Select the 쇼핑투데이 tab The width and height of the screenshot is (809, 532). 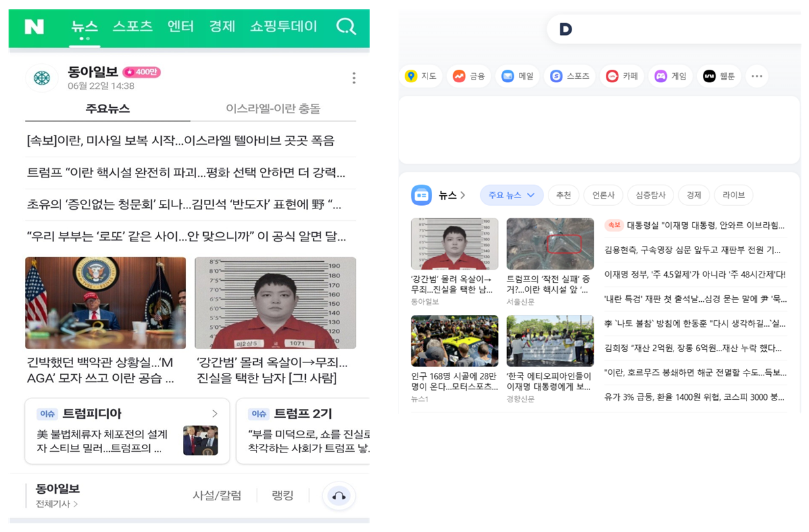coord(283,26)
